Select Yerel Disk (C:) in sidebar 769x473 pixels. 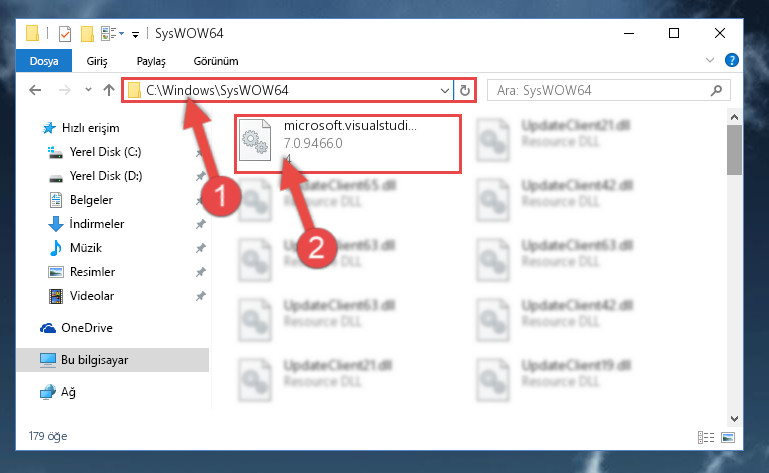tap(105, 152)
